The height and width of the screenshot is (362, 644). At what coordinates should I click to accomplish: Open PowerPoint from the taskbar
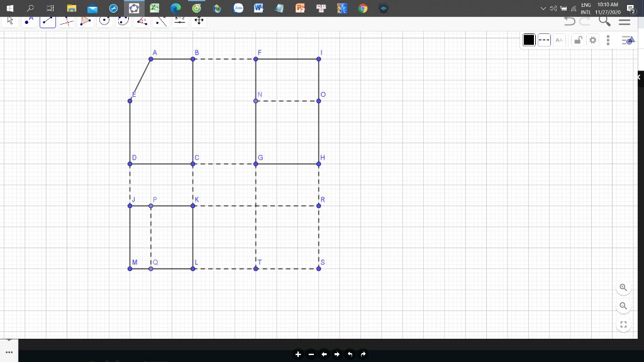[300, 8]
